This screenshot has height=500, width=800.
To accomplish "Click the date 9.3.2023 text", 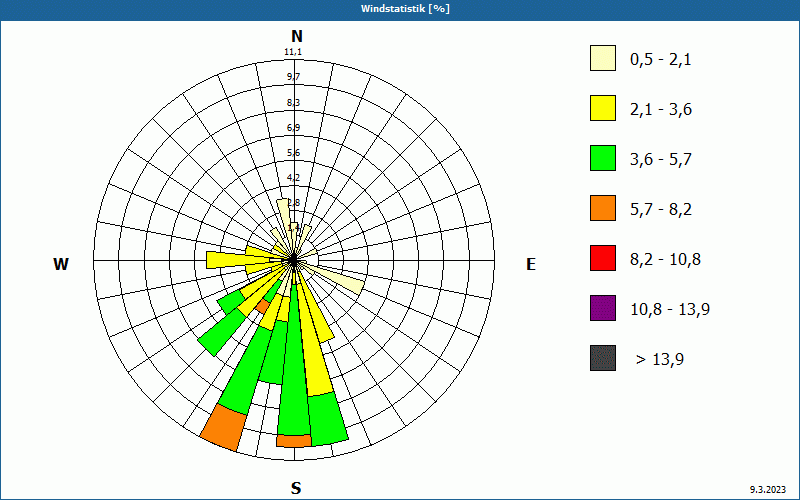I will (768, 490).
